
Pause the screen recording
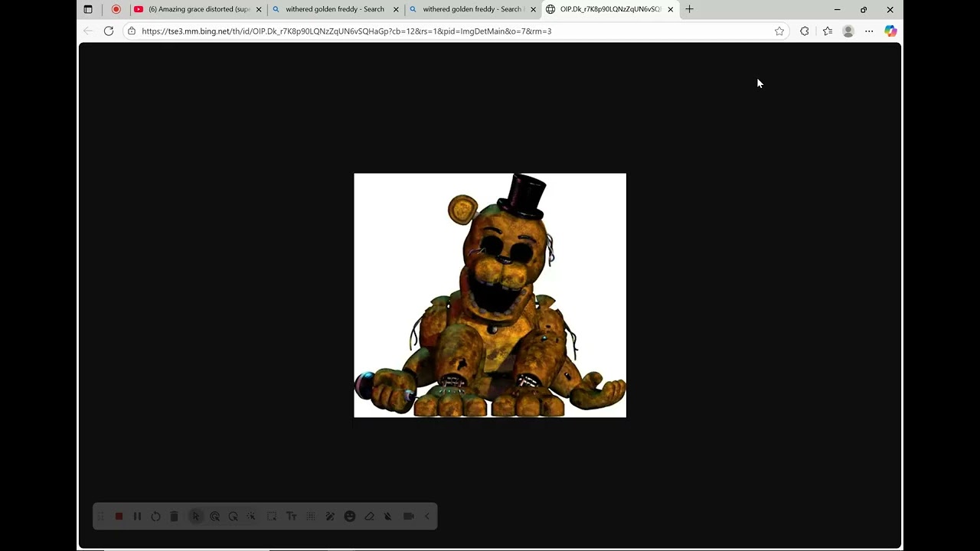137,517
